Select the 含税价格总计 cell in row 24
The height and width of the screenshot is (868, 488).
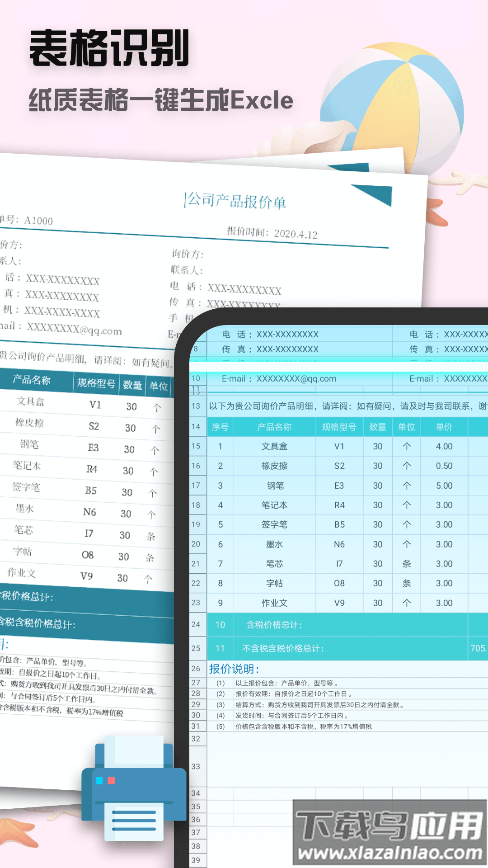(274, 625)
